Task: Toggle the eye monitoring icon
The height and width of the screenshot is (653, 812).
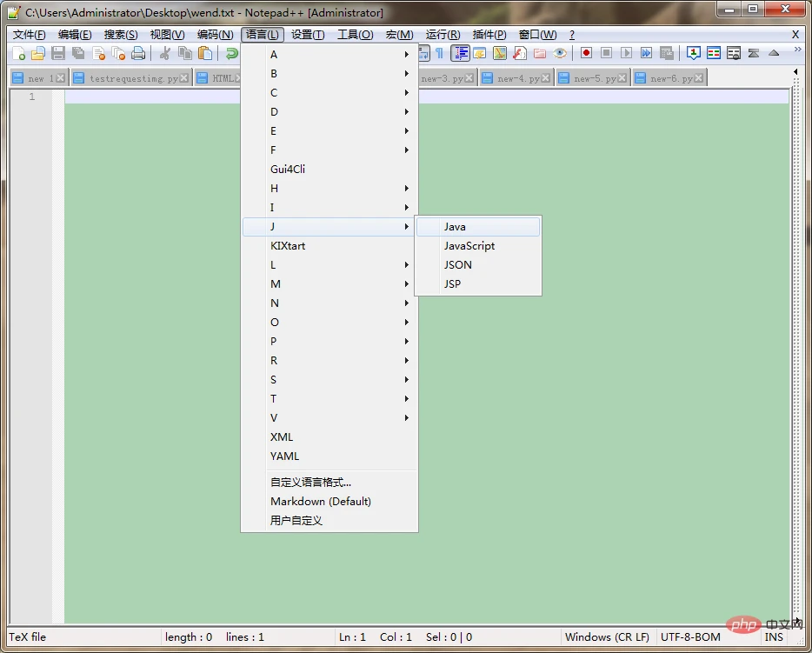Action: click(x=561, y=54)
